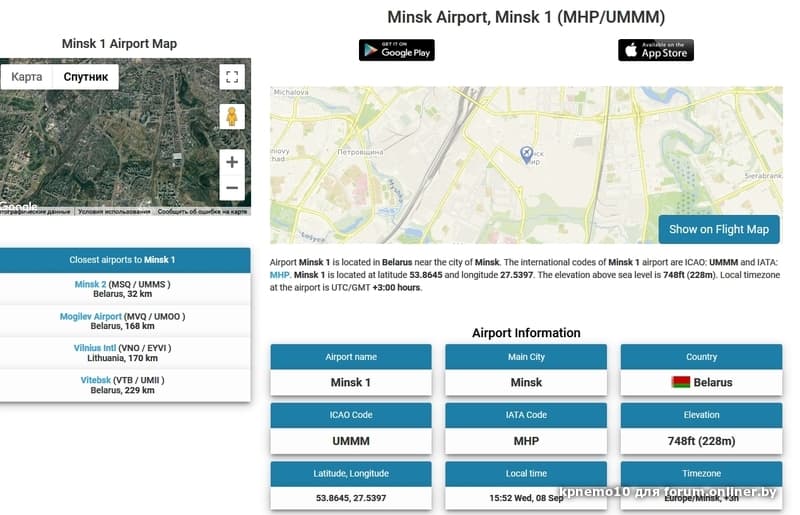Viewport: 800px width, 515px height.
Task: Open the App Store badge
Action: pyautogui.click(x=656, y=50)
